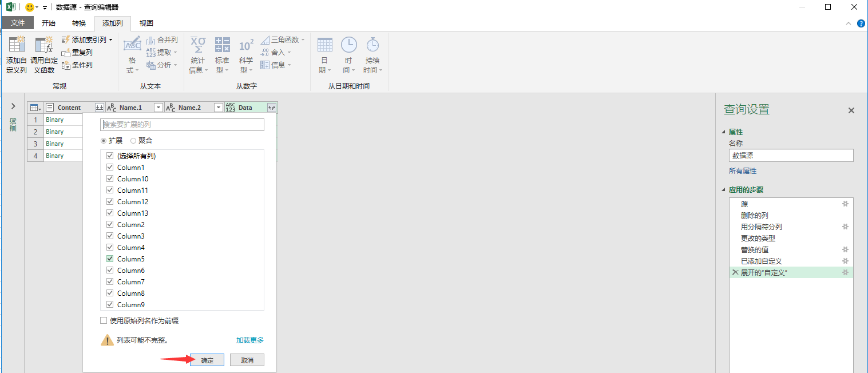This screenshot has width=868, height=373.
Task: Switch to the 转换 ribbon tab
Action: pos(79,23)
